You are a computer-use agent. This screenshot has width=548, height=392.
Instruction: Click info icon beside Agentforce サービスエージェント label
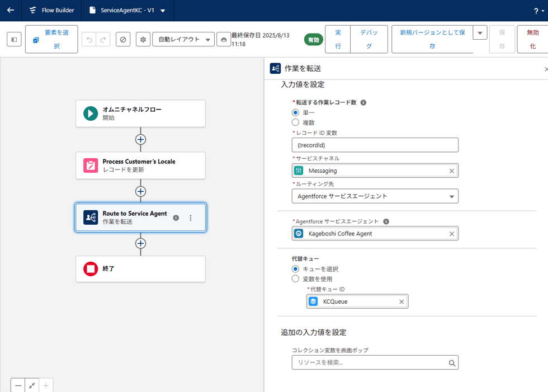[386, 221]
